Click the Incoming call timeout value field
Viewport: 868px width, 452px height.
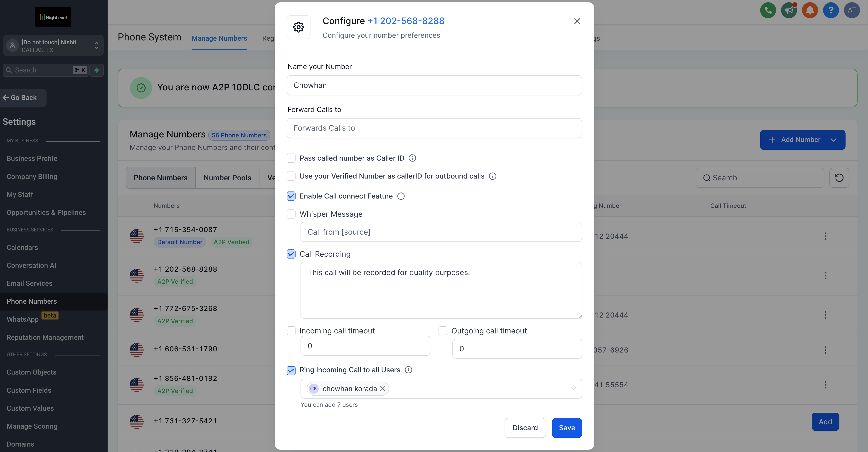365,346
